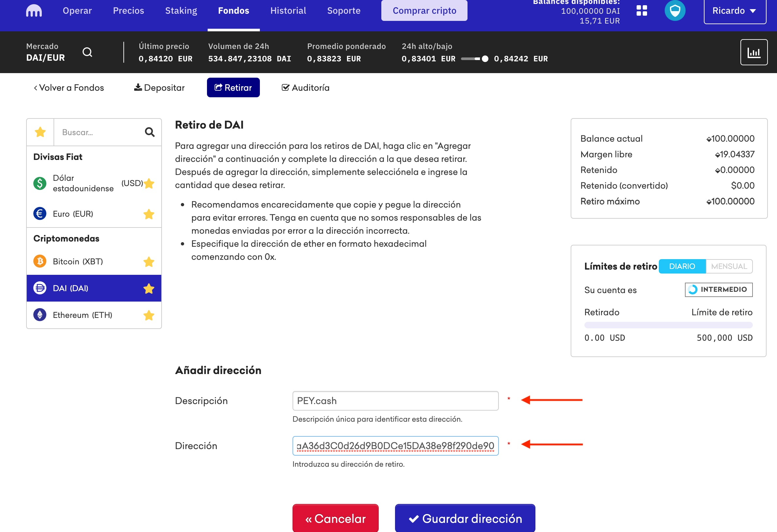This screenshot has height=532, width=777.
Task: Click the Comprar cripto button
Action: click(424, 10)
